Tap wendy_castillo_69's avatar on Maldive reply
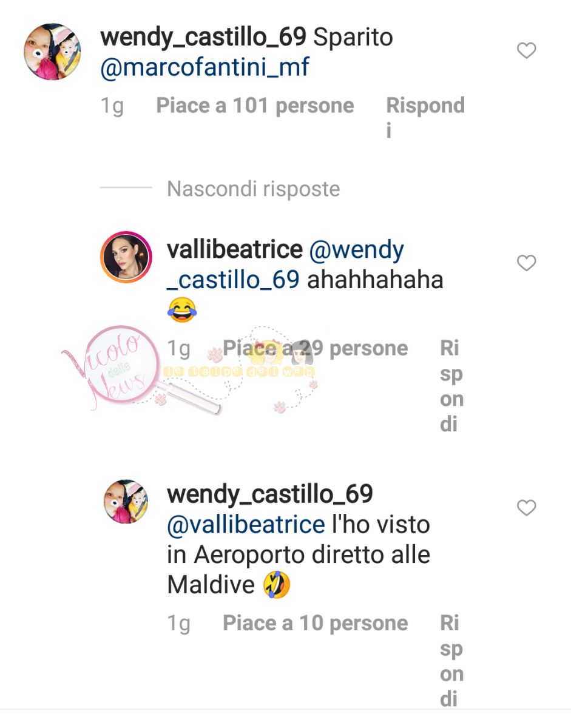571x728 pixels. 126,502
